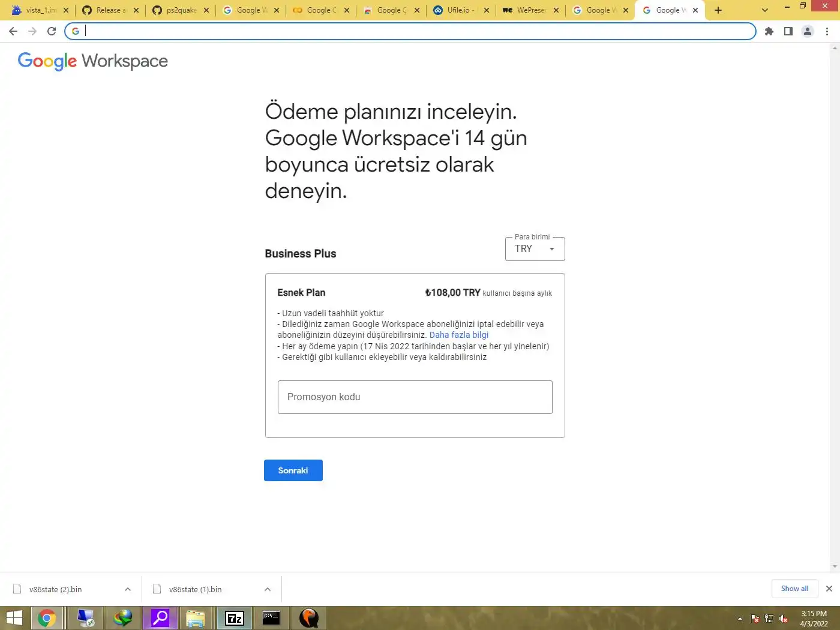Open a new browser tab
This screenshot has height=630, width=840.
coord(718,10)
